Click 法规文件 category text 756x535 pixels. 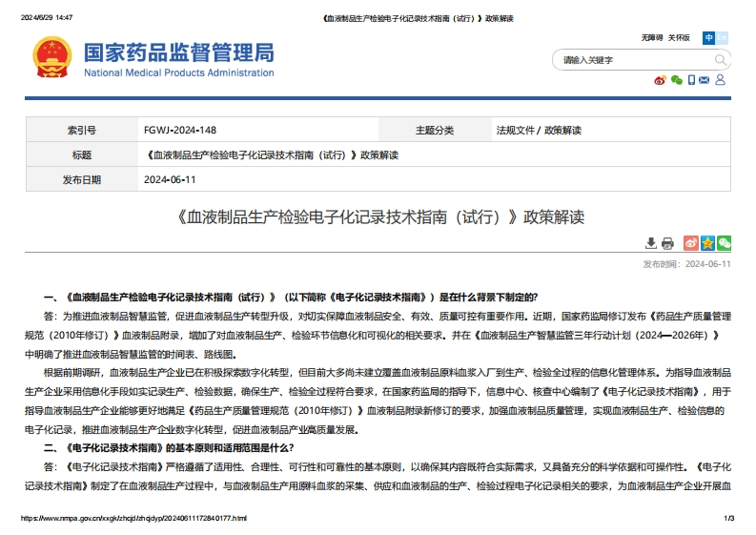(516, 131)
